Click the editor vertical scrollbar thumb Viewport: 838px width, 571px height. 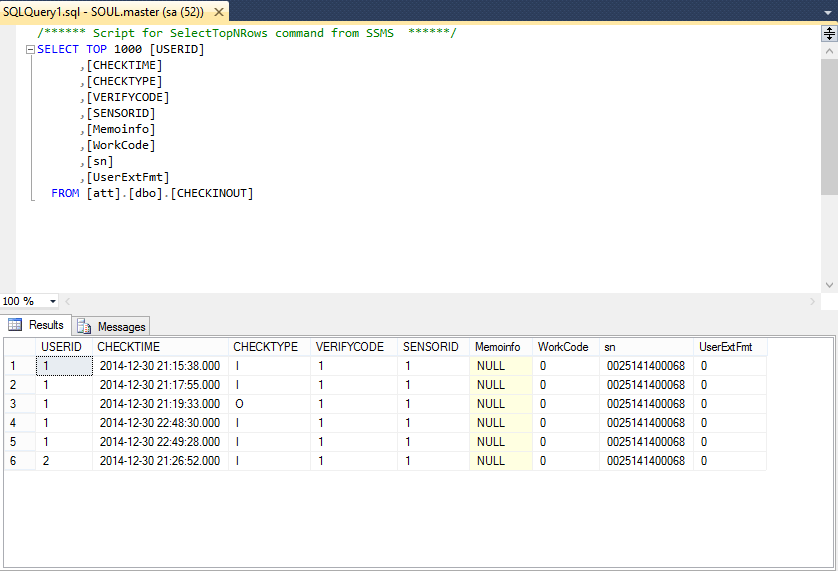pos(829,127)
